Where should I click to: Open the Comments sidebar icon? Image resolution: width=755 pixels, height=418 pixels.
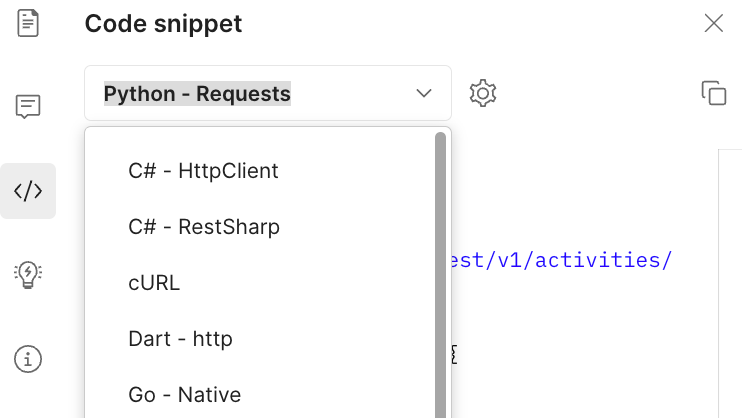[28, 106]
